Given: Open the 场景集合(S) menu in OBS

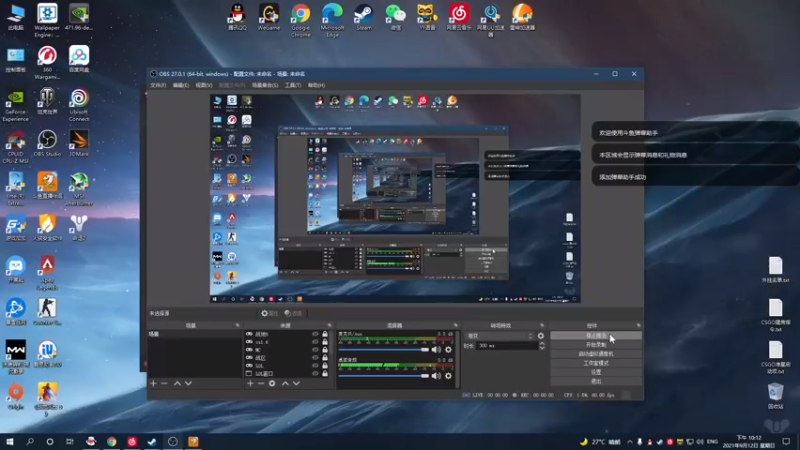Looking at the screenshot, I should click(265, 85).
